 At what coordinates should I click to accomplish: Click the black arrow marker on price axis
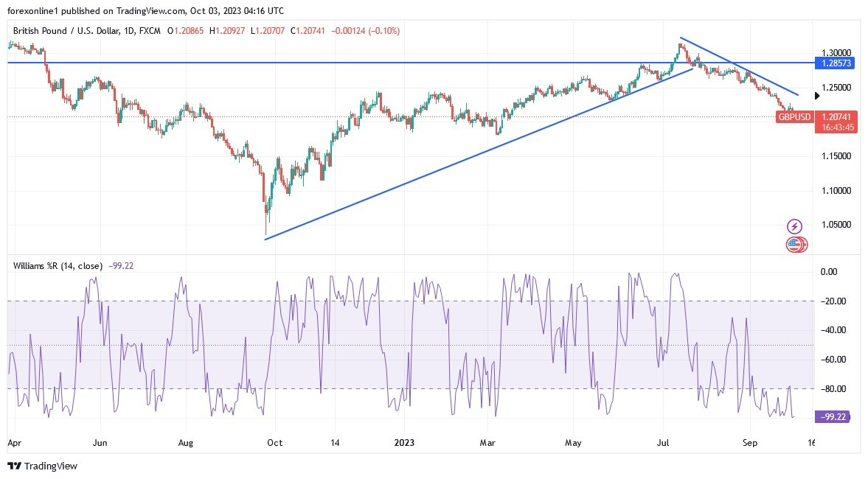click(818, 96)
